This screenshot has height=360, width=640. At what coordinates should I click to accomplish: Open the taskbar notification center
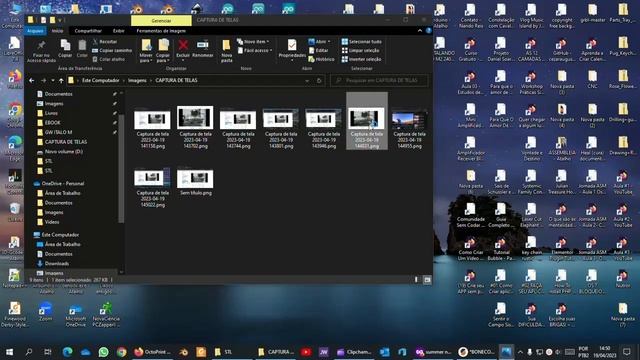627,352
